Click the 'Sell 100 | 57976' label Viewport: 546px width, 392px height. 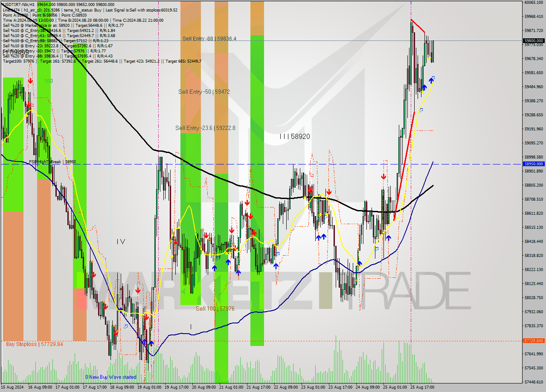215,308
